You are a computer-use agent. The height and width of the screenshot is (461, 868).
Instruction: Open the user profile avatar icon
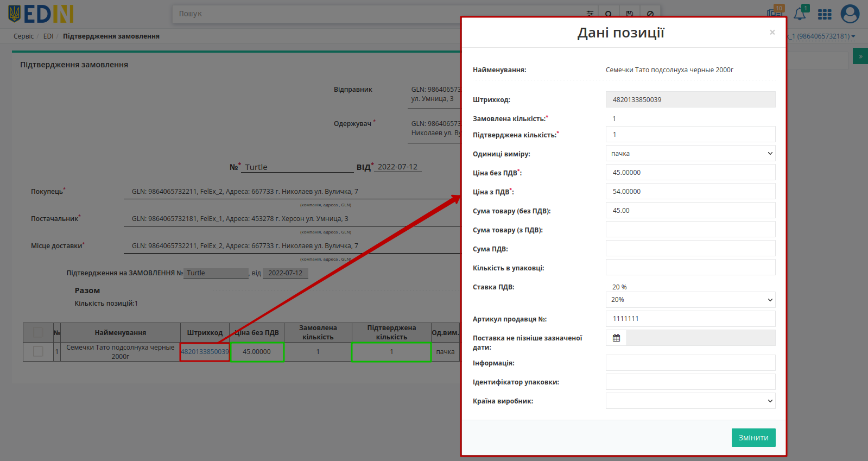coord(850,14)
